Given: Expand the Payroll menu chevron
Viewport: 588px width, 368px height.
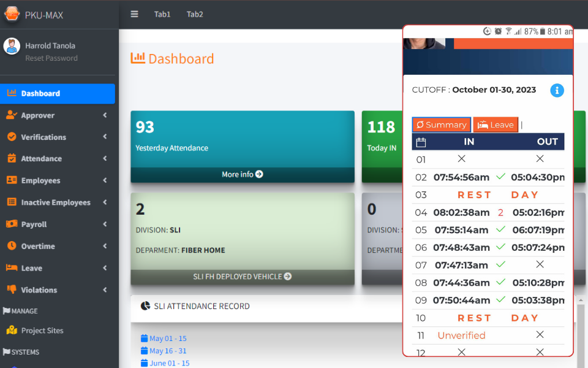Looking at the screenshot, I should [x=105, y=224].
